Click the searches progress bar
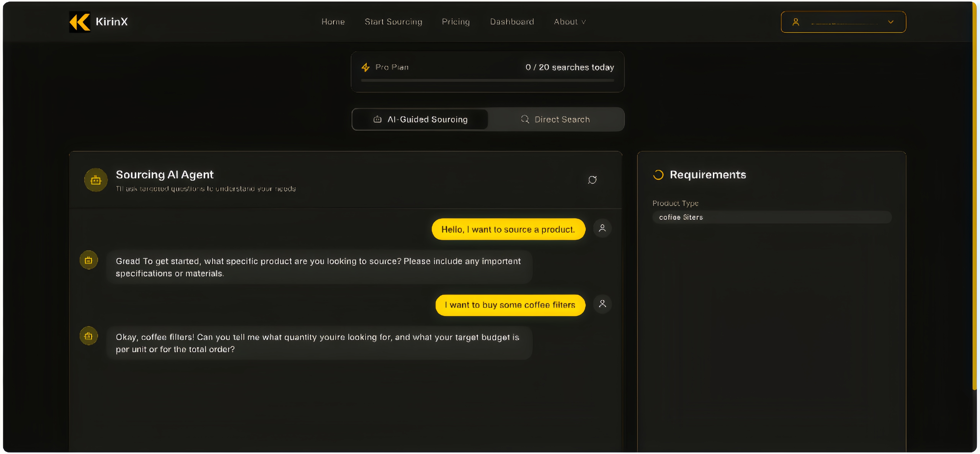980x454 pixels. pos(487,81)
